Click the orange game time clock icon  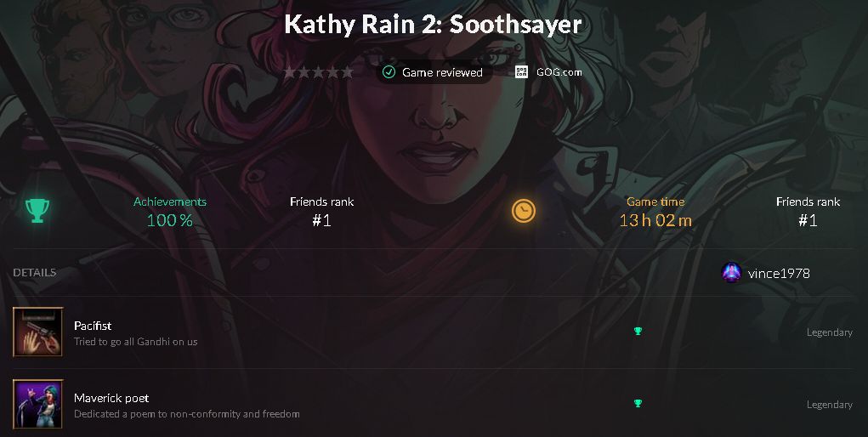(523, 211)
